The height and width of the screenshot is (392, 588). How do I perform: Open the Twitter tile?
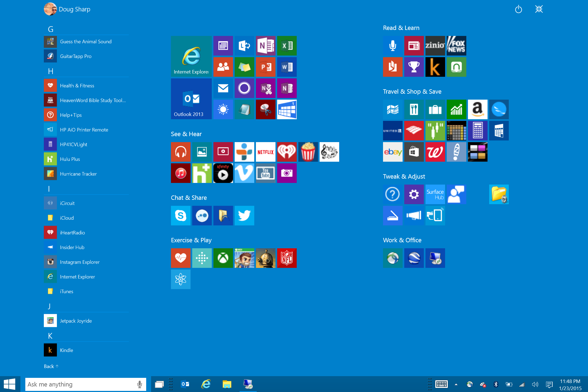tap(244, 216)
